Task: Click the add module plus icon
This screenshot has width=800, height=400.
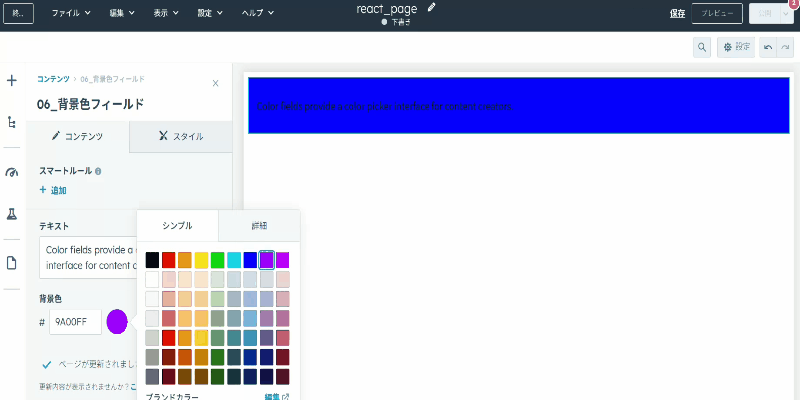Action: point(11,81)
